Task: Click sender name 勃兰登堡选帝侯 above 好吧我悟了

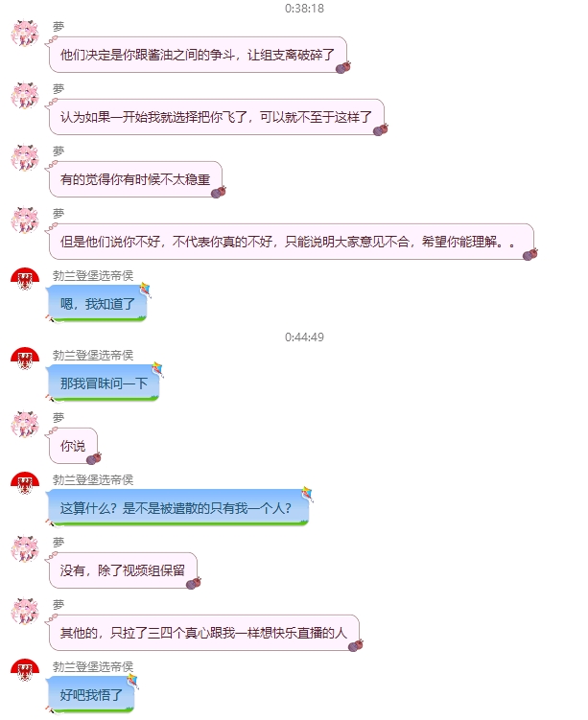Action: (93, 666)
